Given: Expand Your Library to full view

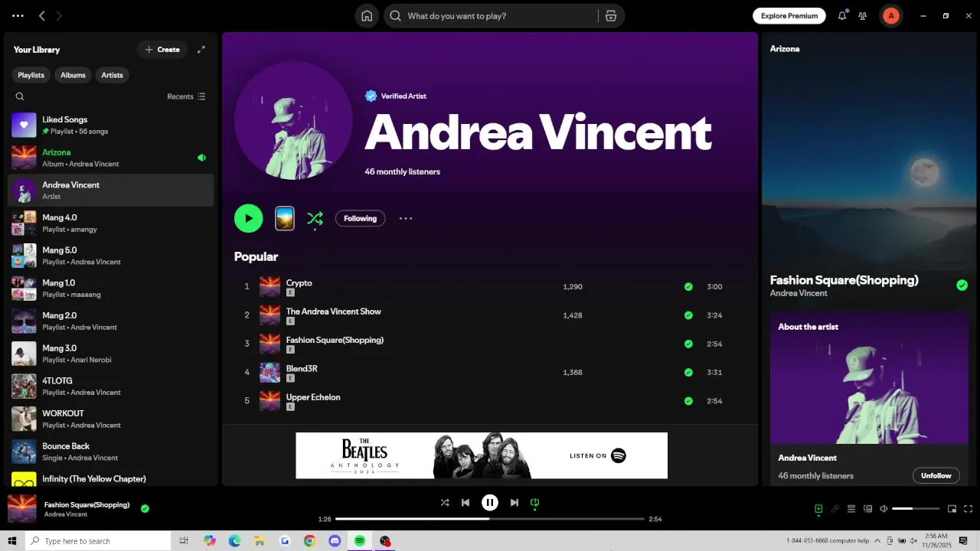Looking at the screenshot, I should pos(201,50).
